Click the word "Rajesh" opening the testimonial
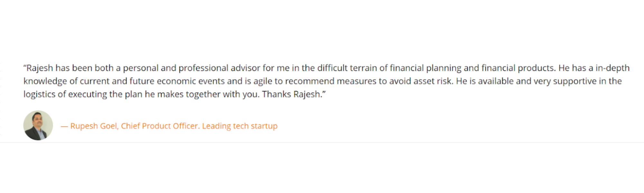This screenshot has width=644, height=193. (x=39, y=68)
